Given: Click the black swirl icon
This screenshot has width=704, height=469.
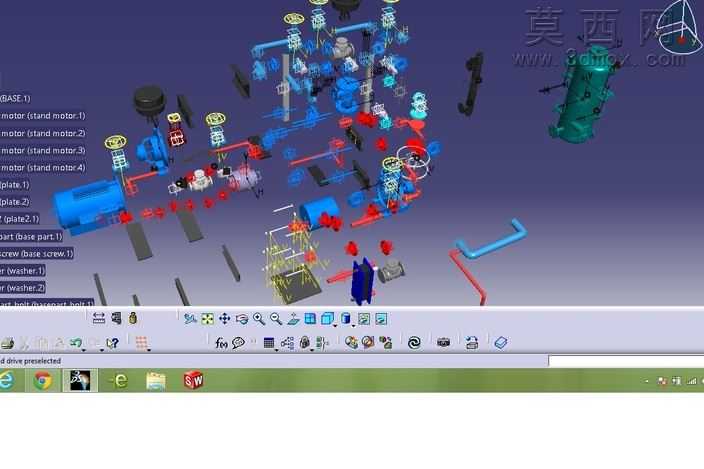Looking at the screenshot, I should 414,343.
